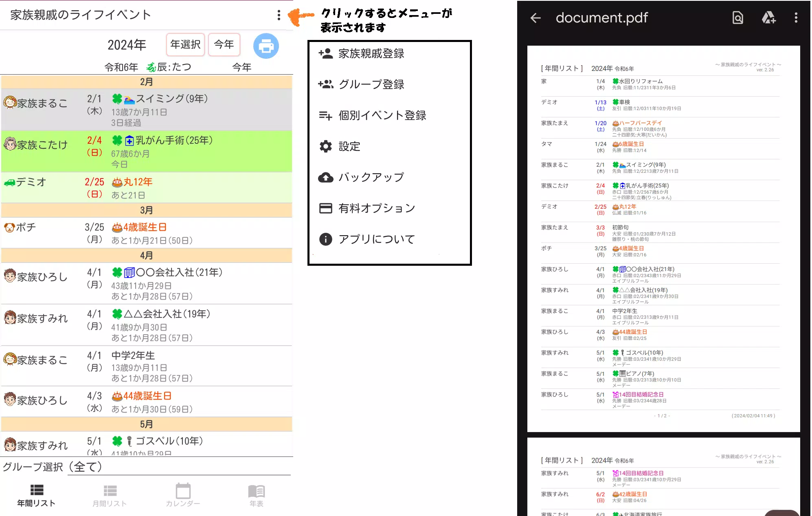Image resolution: width=812 pixels, height=516 pixels.
Task: Click the building icon on 〇〇会社入社 row
Action: 129,273
